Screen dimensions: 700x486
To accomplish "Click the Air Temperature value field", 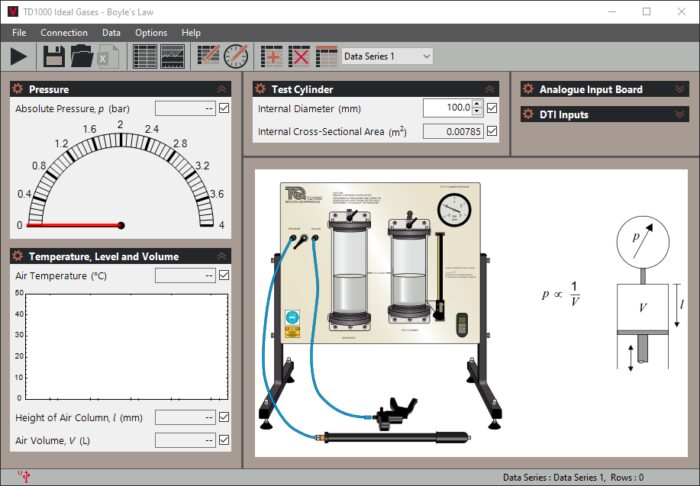I will click(x=185, y=275).
